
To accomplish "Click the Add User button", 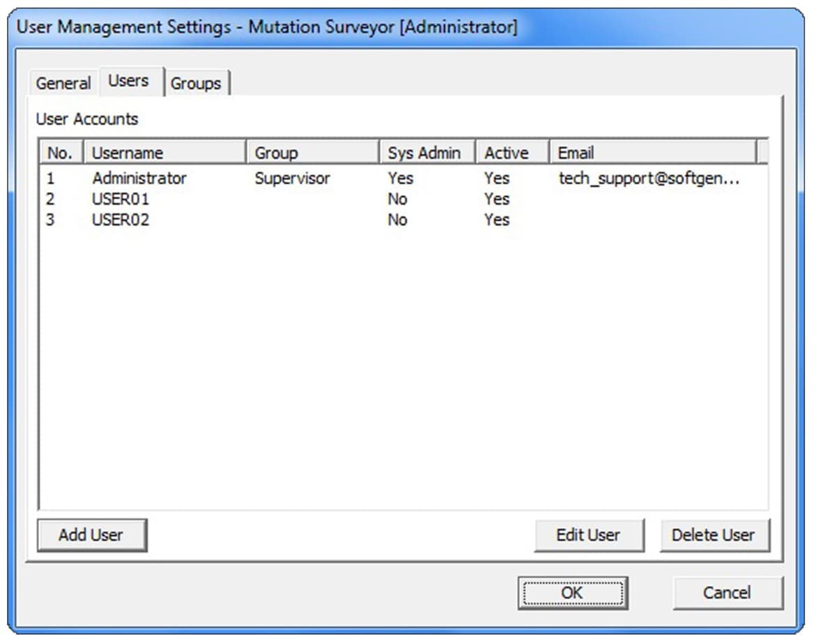I will click(x=91, y=535).
